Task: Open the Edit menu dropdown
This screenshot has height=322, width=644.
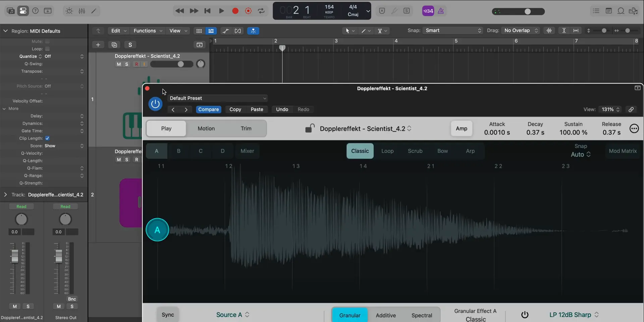Action: pos(119,31)
